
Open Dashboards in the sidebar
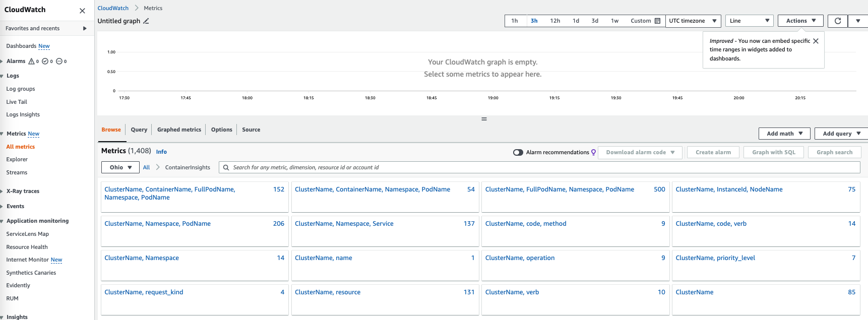pyautogui.click(x=21, y=46)
